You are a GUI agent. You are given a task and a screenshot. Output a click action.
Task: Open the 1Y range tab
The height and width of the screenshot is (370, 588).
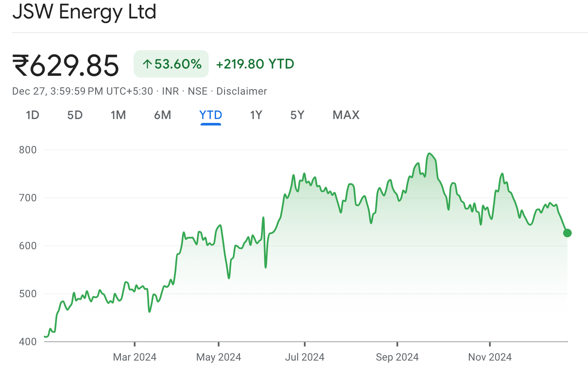pos(256,115)
